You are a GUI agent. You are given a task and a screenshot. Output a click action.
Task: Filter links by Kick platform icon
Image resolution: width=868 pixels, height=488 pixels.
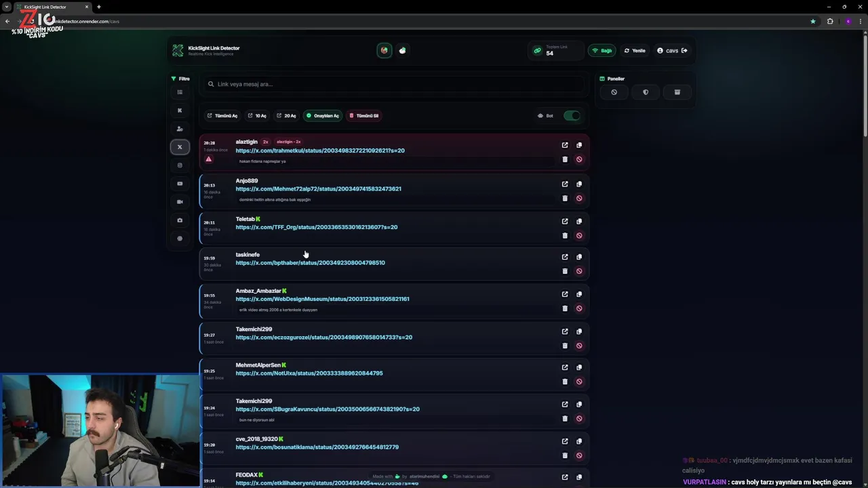pos(180,110)
